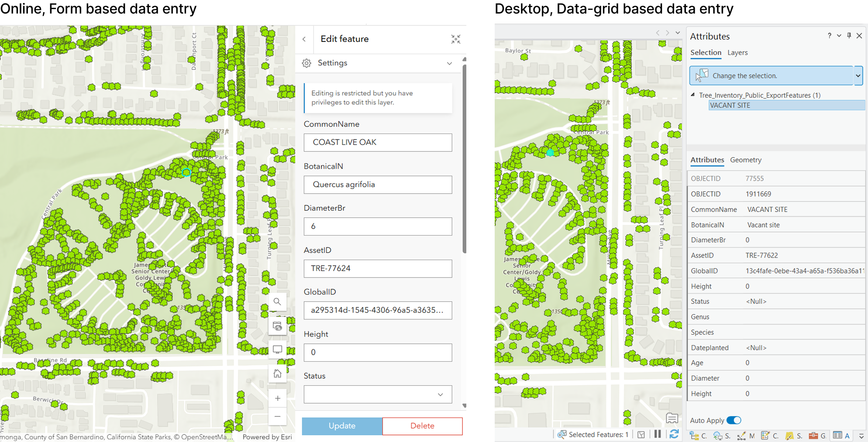Click the Update button

[342, 426]
